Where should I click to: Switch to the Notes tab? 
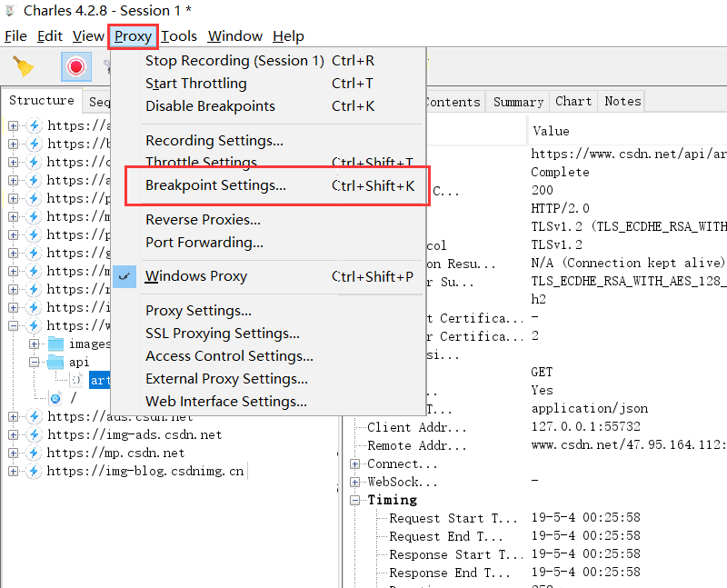pos(622,102)
